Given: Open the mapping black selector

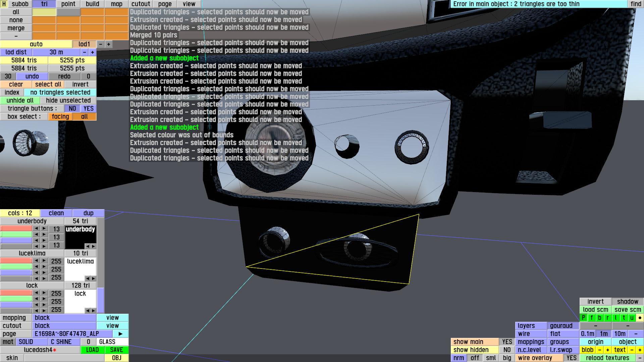Looking at the screenshot, I should coord(64,318).
